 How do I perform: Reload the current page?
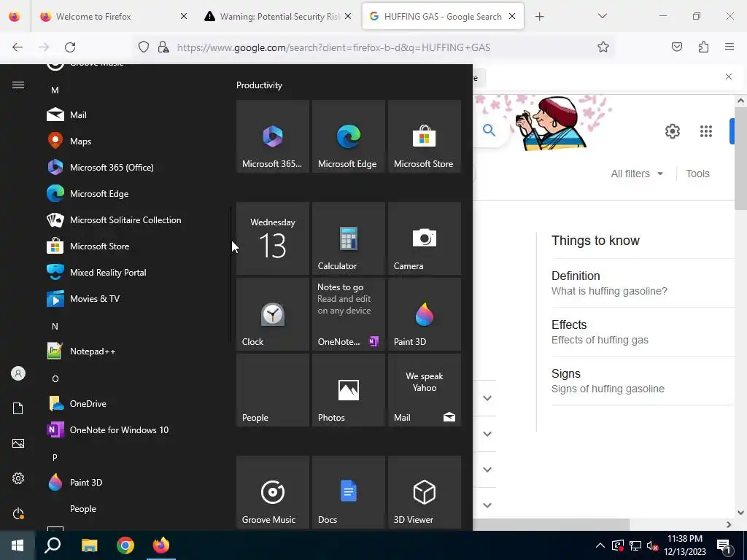click(x=70, y=47)
